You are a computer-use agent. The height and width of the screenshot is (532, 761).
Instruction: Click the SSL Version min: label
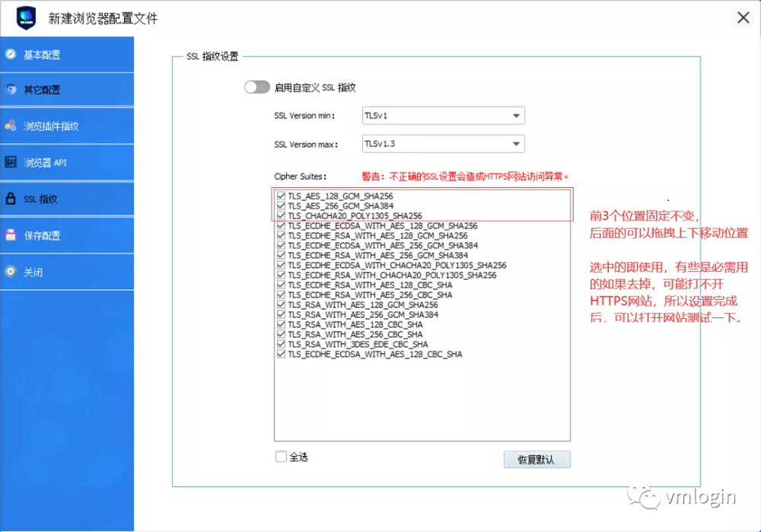[304, 116]
